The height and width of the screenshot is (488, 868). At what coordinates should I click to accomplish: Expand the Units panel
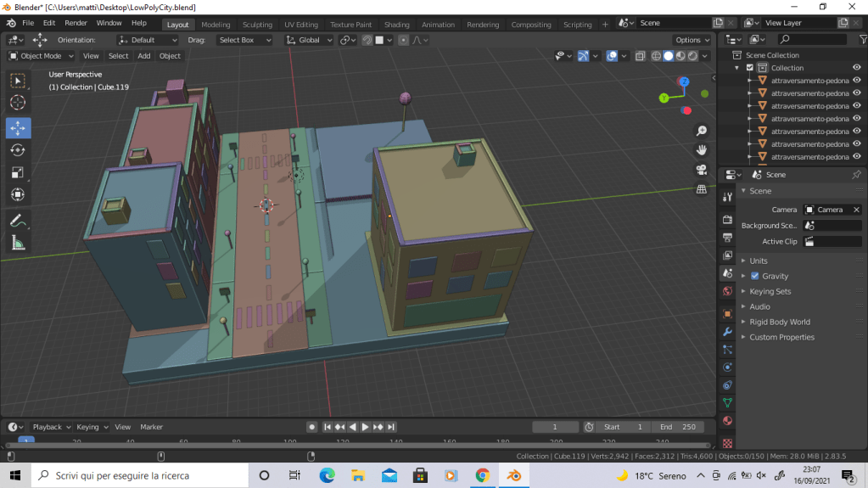(759, 261)
